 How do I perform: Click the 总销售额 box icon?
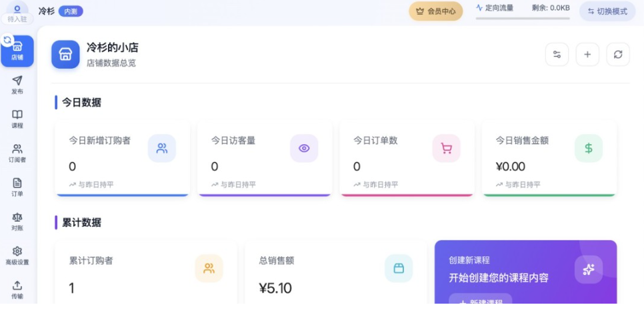point(399,268)
